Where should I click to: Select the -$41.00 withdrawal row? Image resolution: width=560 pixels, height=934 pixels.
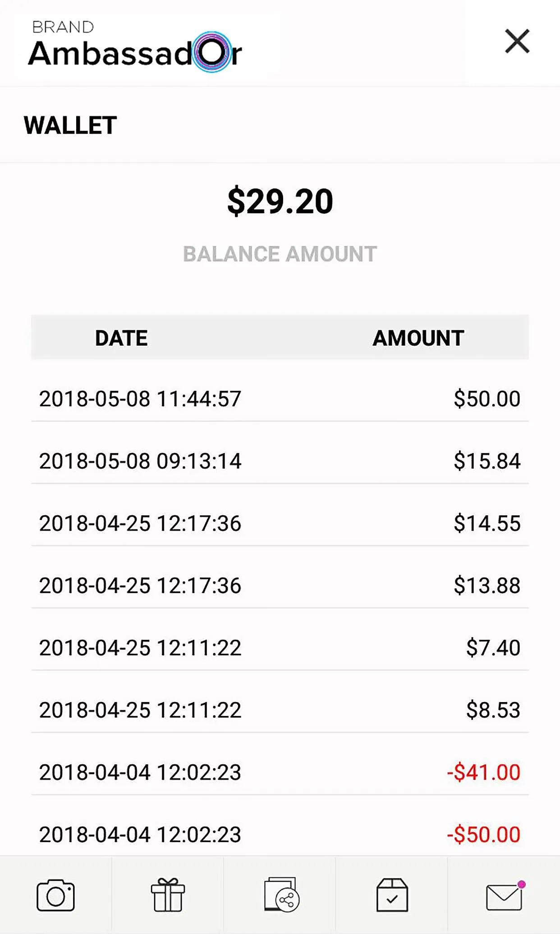(280, 772)
